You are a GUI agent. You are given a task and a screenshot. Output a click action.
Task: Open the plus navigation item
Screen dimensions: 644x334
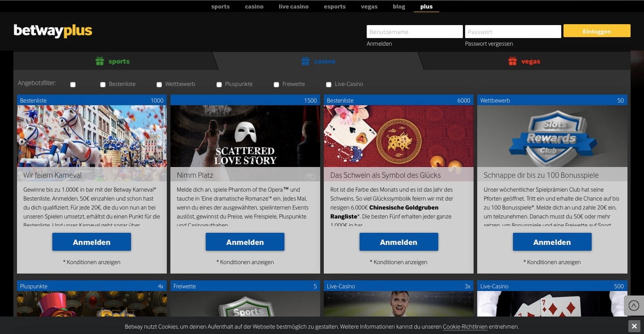click(426, 7)
